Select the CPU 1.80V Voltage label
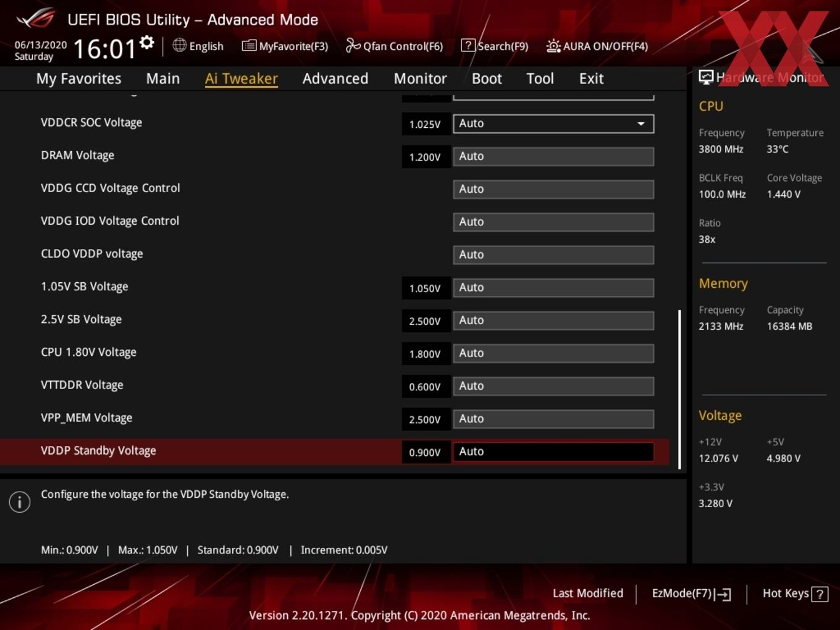This screenshot has height=630, width=840. [88, 352]
